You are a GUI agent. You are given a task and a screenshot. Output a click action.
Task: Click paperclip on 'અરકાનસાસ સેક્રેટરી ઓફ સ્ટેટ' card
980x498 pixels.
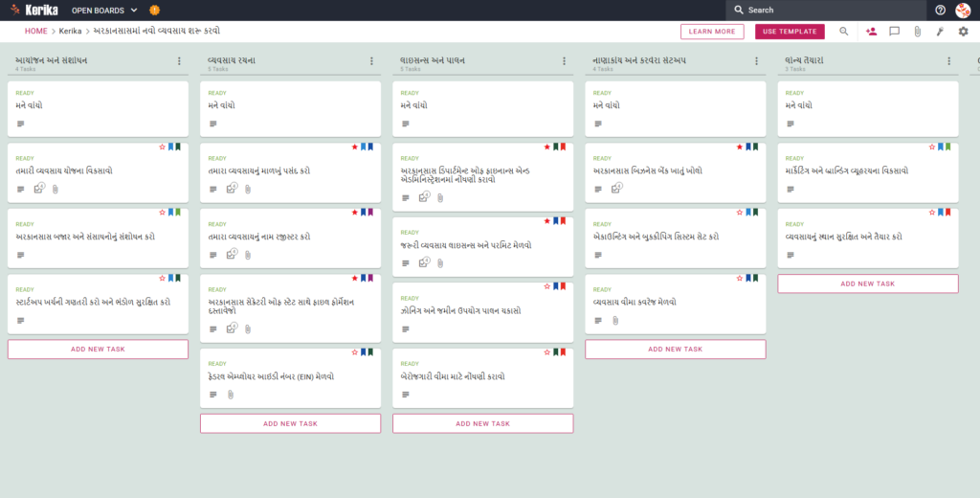248,329
